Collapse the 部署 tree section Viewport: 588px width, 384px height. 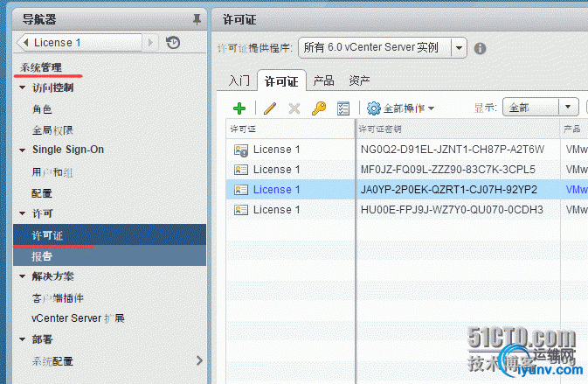tap(22, 339)
